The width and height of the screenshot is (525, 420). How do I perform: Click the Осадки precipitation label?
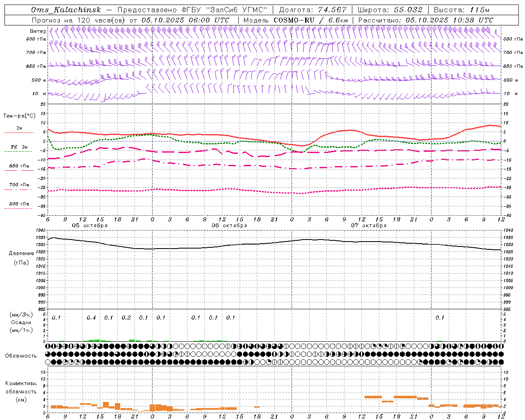[x=21, y=322]
